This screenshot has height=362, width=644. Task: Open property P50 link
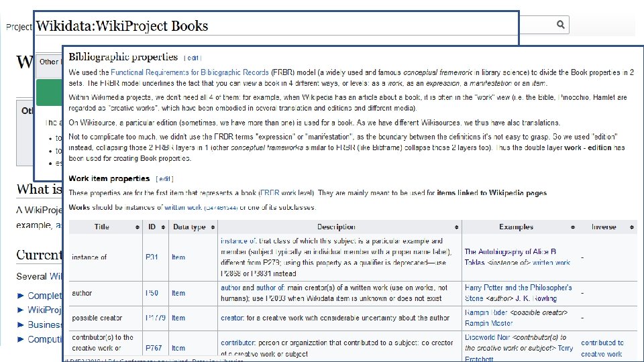point(152,294)
